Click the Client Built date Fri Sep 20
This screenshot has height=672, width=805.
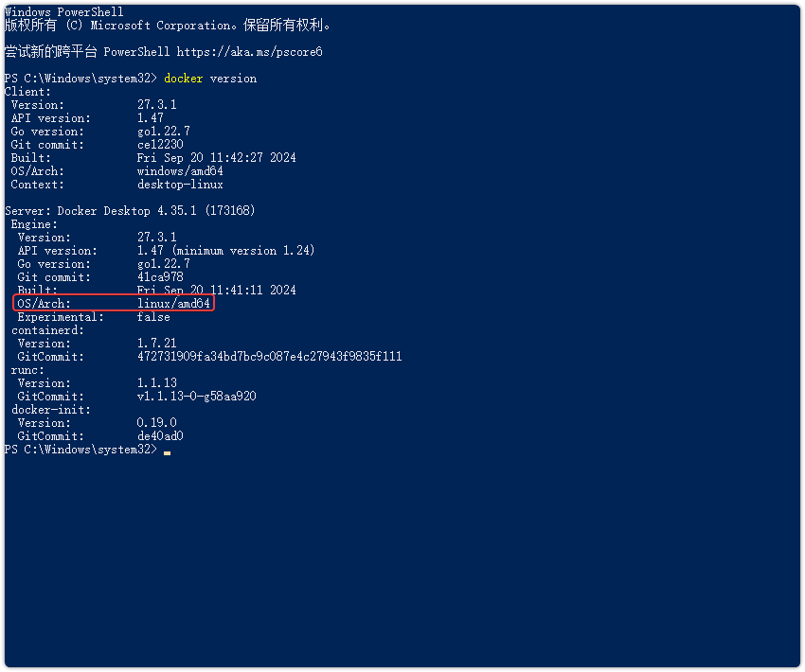[216, 158]
